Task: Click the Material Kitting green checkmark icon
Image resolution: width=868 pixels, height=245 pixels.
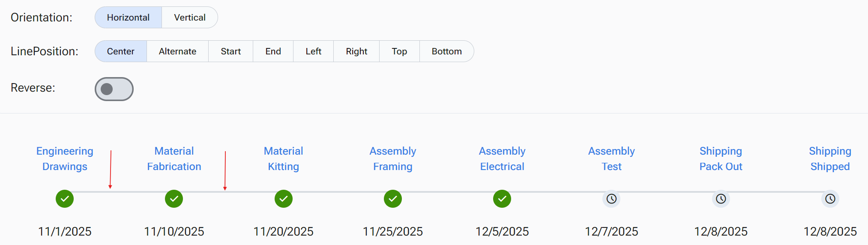Action: pyautogui.click(x=284, y=199)
